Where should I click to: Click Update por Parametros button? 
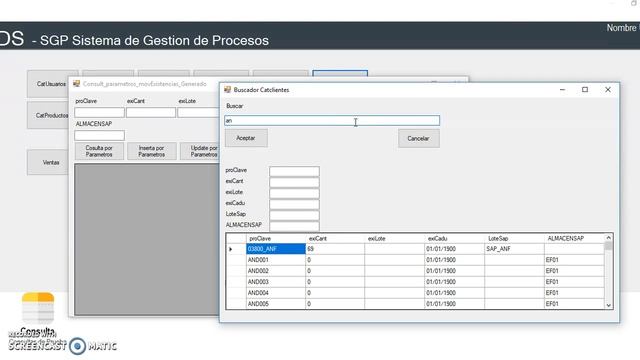point(200,151)
